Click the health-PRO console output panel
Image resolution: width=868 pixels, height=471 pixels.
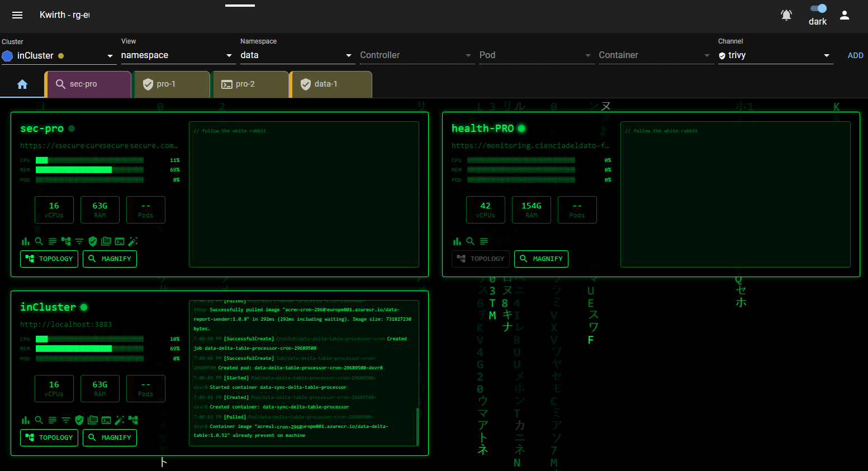(736, 194)
